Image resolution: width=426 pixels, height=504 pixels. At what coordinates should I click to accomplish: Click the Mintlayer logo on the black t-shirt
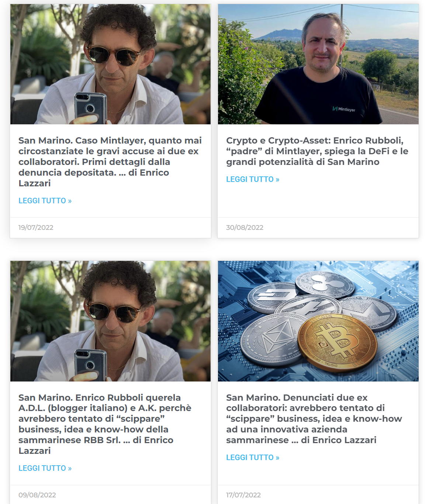344,109
